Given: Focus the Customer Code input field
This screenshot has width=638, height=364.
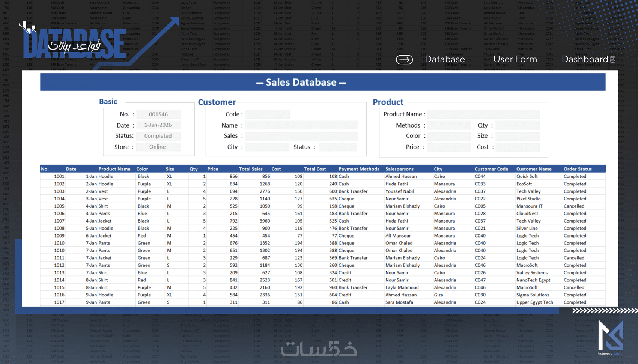Looking at the screenshot, I should [268, 114].
